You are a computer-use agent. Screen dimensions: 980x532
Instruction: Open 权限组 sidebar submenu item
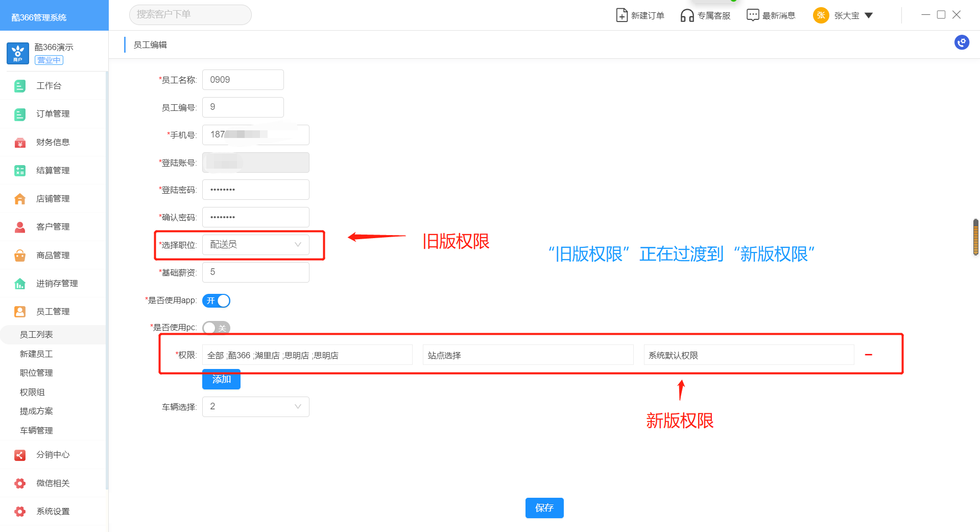pyautogui.click(x=32, y=392)
